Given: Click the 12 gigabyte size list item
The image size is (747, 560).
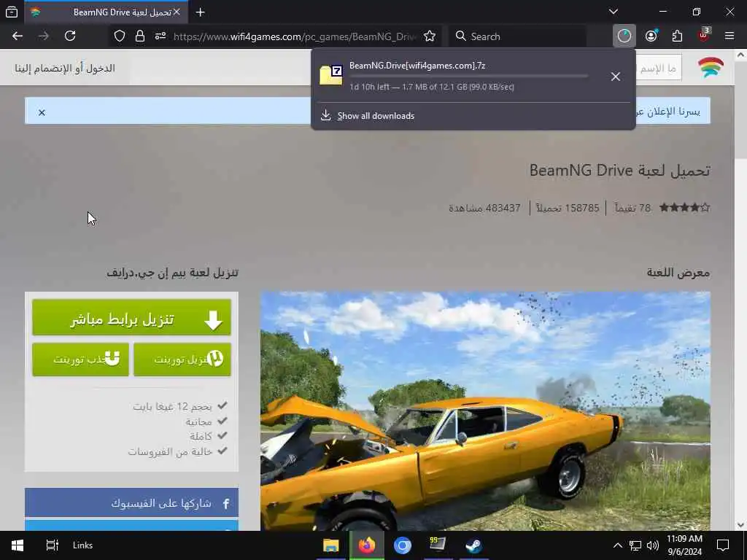Looking at the screenshot, I should [179, 406].
